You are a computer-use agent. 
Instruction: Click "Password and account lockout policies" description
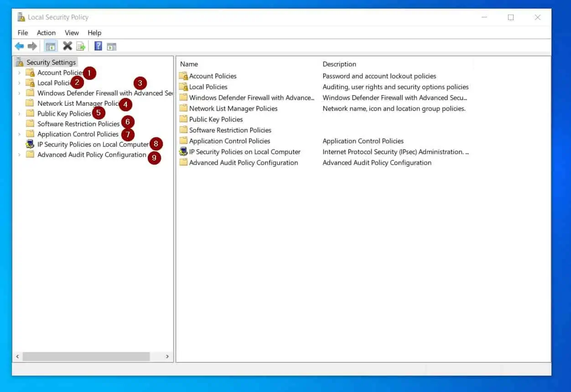coord(379,76)
